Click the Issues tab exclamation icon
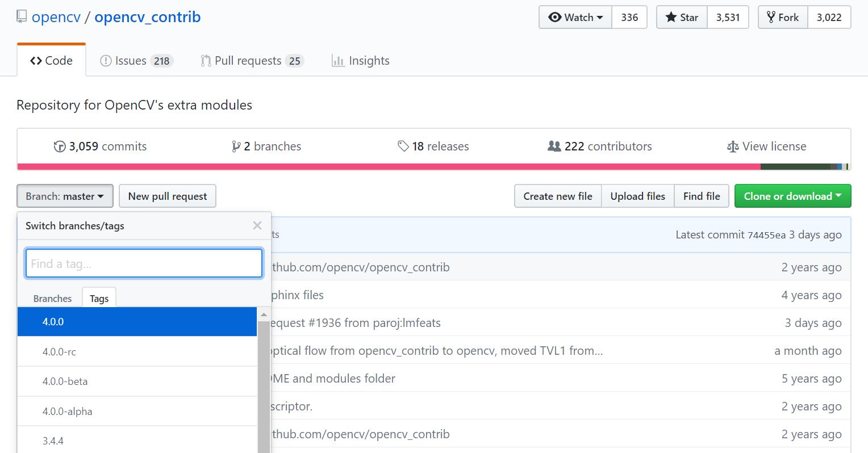Viewport: 868px width, 453px height. (x=106, y=61)
